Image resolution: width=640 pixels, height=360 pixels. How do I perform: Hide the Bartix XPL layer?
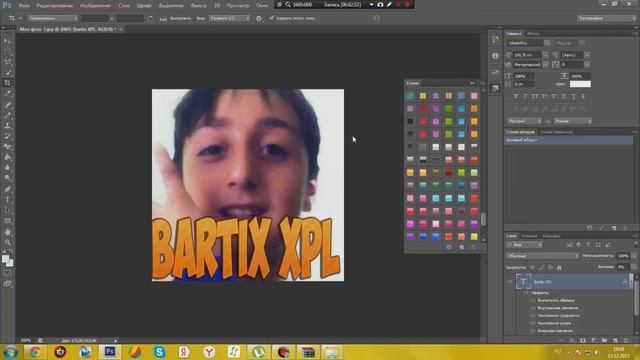click(x=509, y=282)
